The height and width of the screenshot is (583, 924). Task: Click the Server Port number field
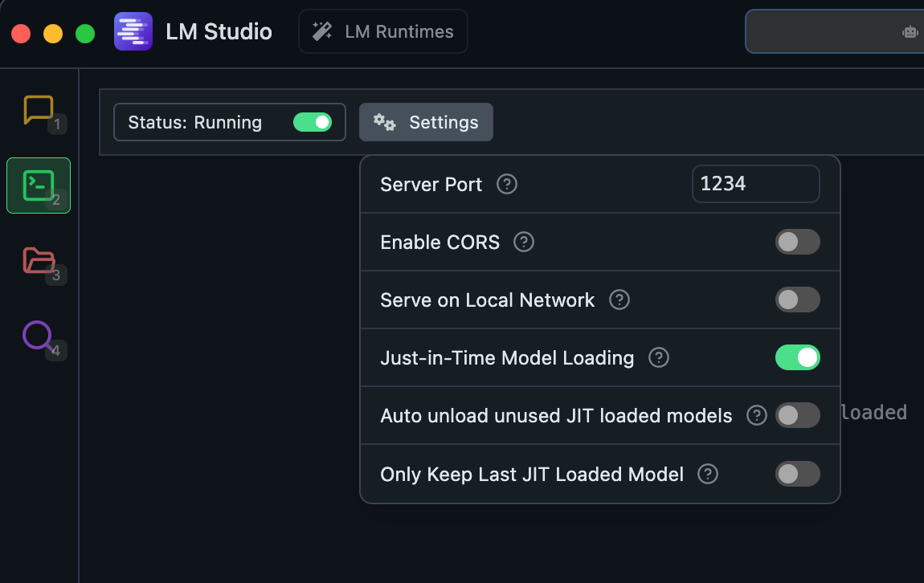click(755, 184)
